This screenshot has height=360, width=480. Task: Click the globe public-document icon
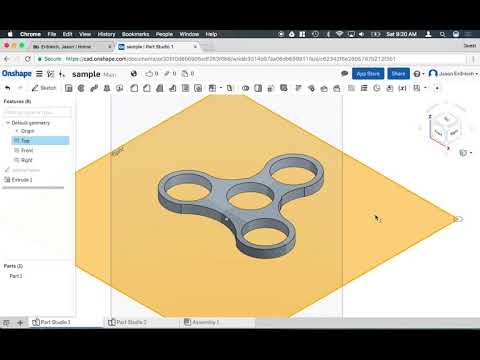[134, 74]
